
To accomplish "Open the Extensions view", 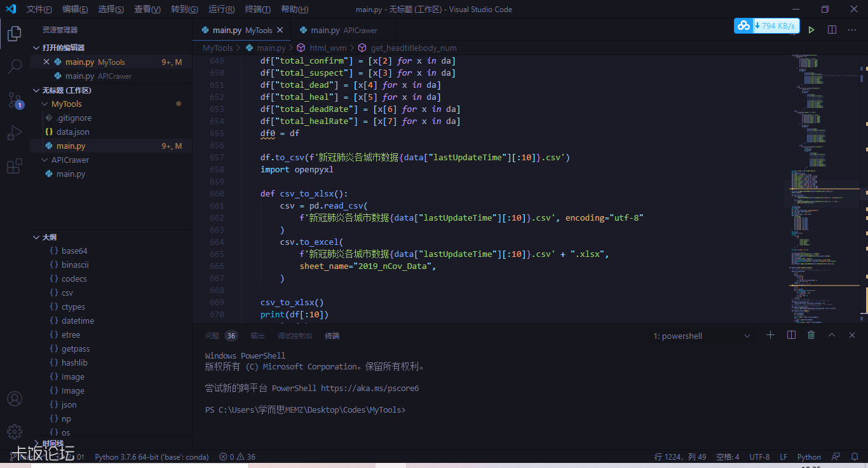I will tap(15, 167).
